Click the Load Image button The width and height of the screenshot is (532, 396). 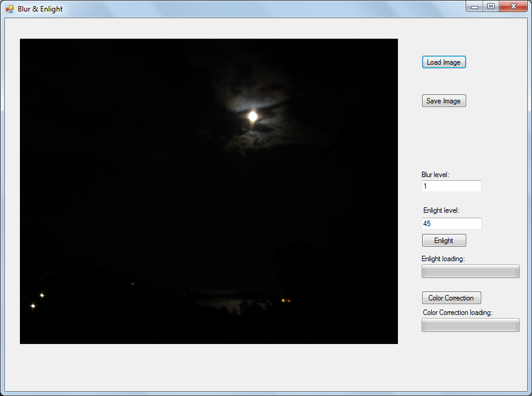(444, 62)
